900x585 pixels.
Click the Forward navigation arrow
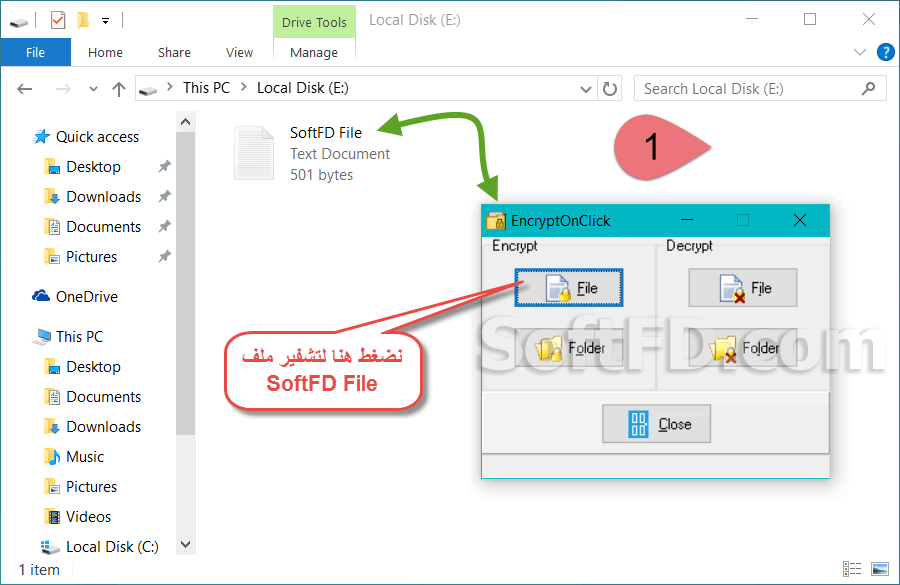coord(63,89)
